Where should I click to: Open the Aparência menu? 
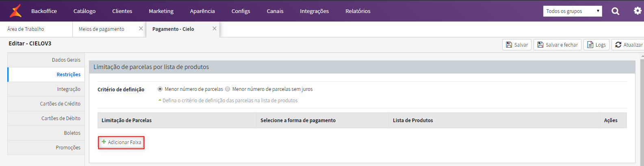[x=202, y=11]
